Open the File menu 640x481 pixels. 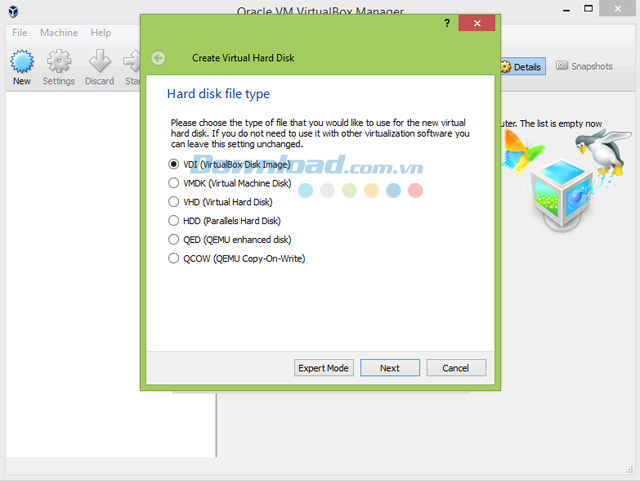20,33
